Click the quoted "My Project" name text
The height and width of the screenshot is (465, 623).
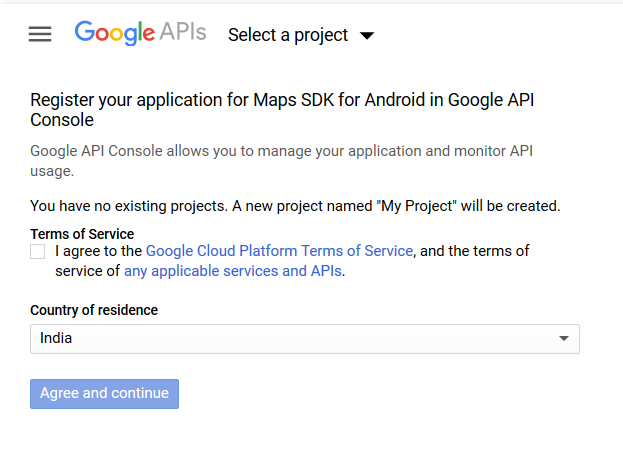point(416,206)
